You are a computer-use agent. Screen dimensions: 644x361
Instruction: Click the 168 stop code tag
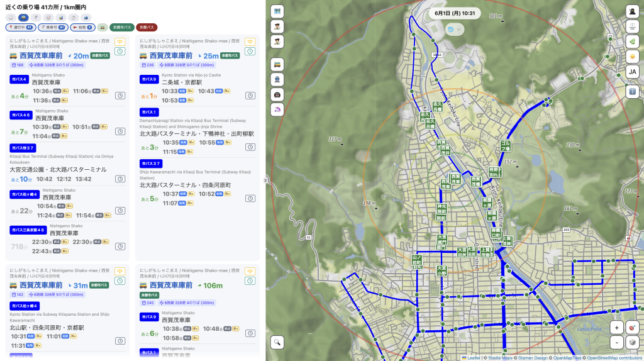[x=18, y=65]
